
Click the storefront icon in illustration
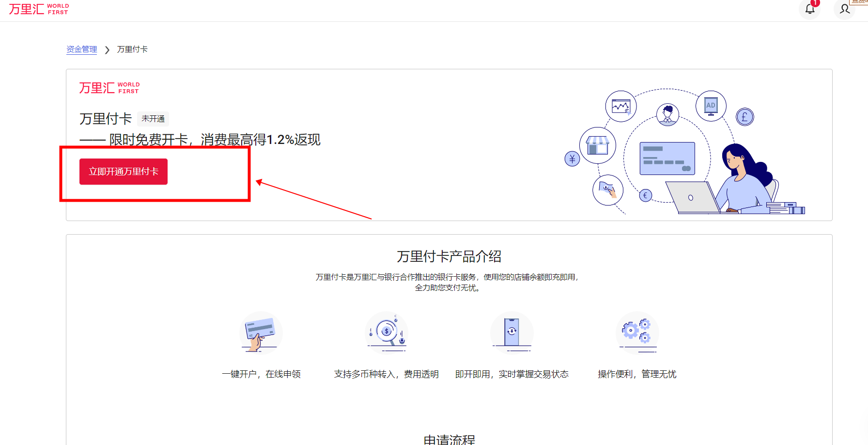click(x=597, y=145)
